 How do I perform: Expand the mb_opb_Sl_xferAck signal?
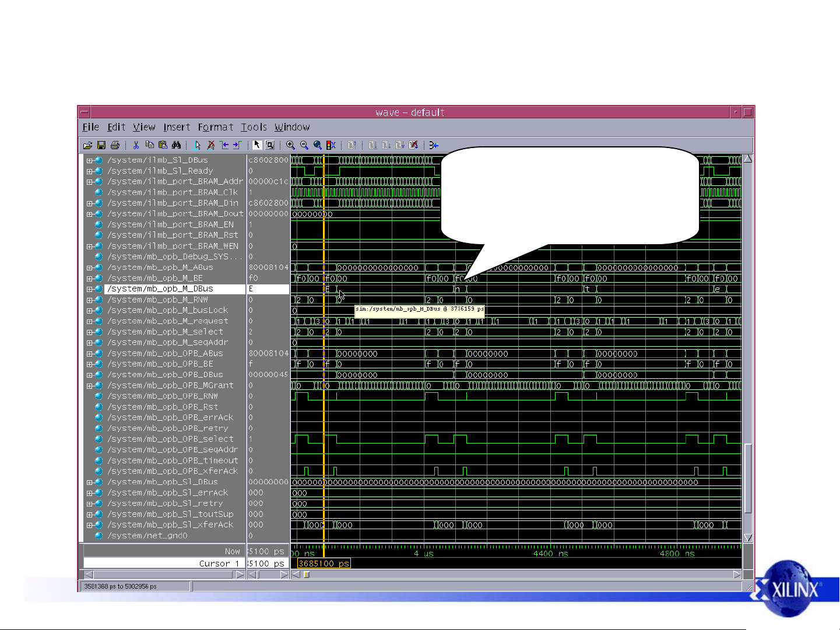(x=90, y=525)
